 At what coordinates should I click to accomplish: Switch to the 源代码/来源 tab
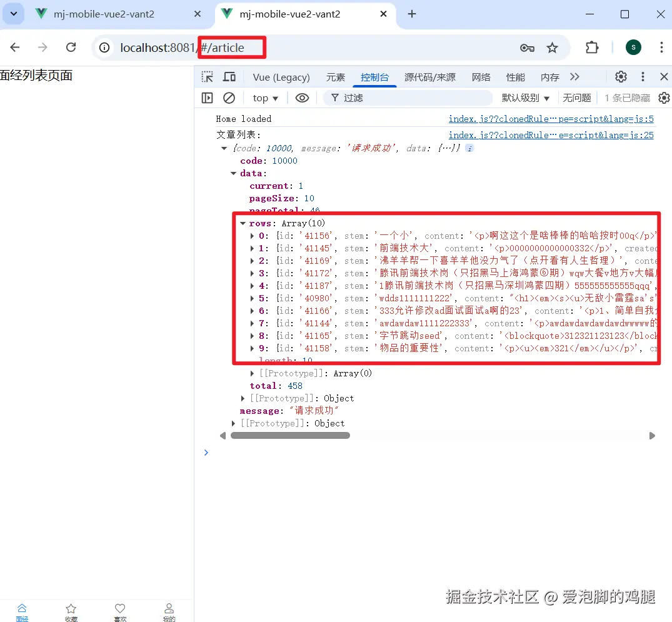[x=430, y=77]
